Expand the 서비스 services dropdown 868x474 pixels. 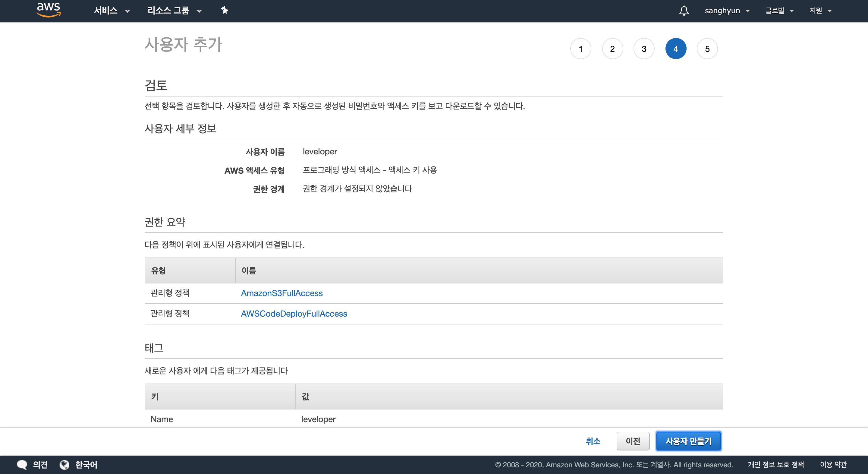pos(112,11)
